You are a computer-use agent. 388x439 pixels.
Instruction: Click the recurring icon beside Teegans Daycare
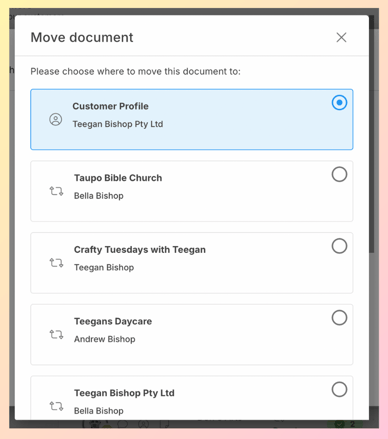[56, 334]
